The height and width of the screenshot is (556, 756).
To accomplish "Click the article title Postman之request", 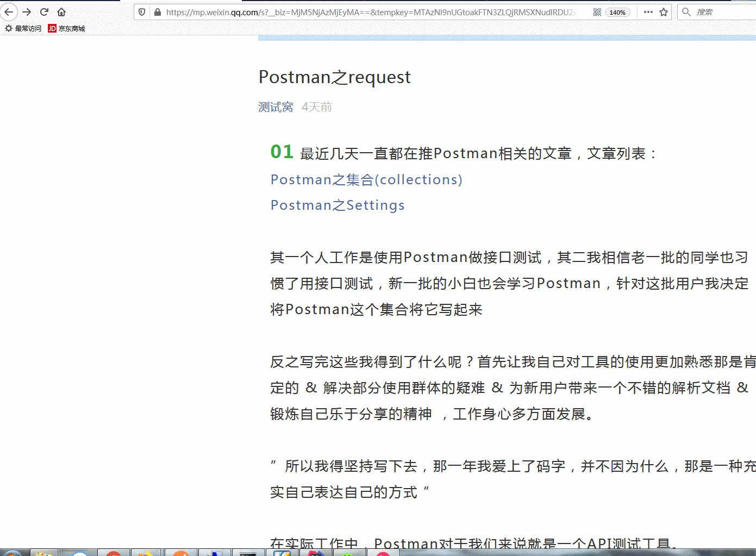I will pos(335,77).
